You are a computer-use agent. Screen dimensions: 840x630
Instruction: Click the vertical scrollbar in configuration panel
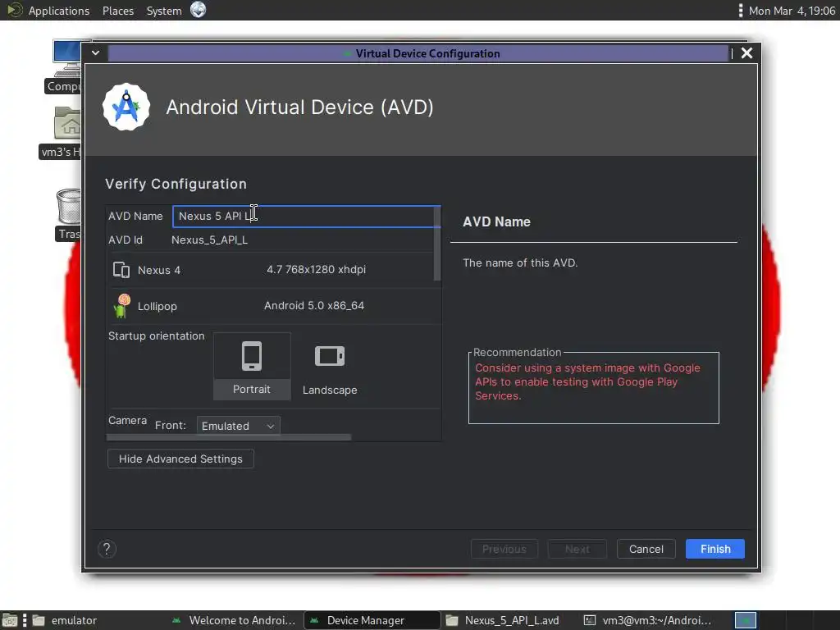[x=436, y=244]
